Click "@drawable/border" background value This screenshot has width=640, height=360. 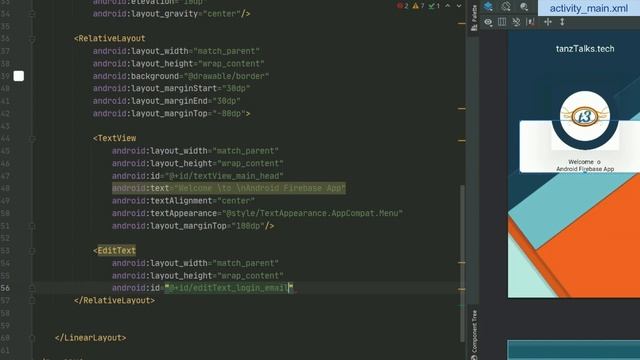point(227,76)
